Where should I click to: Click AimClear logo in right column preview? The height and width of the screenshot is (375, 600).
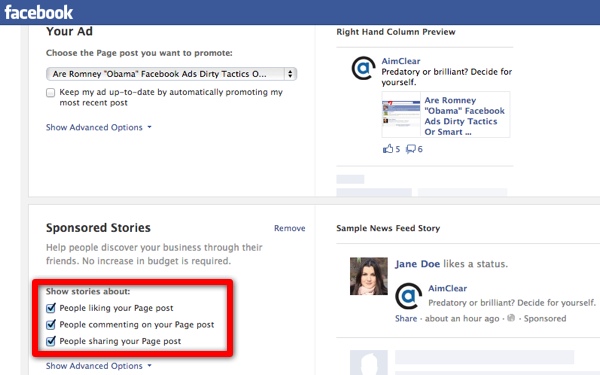click(363, 68)
